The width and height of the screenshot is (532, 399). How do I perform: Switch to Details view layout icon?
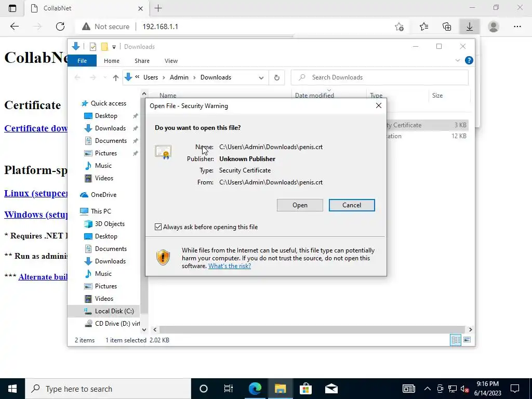456,340
